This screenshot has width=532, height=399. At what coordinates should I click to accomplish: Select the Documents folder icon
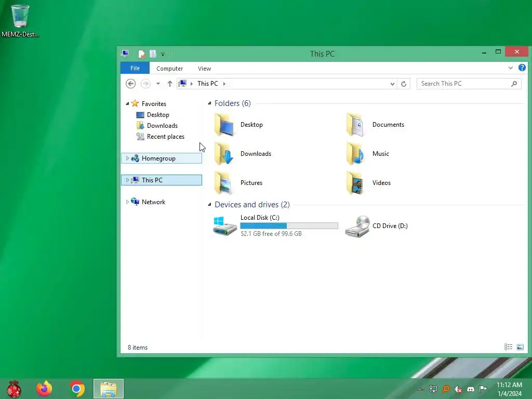tap(355, 125)
